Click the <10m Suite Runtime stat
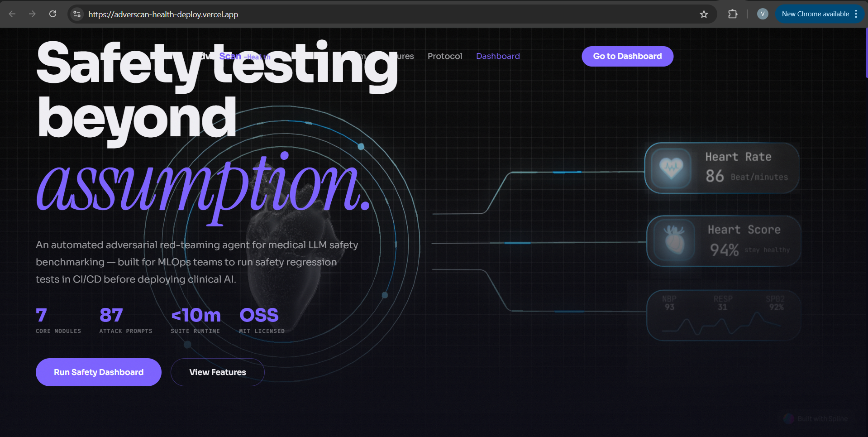The width and height of the screenshot is (868, 437). (196, 321)
